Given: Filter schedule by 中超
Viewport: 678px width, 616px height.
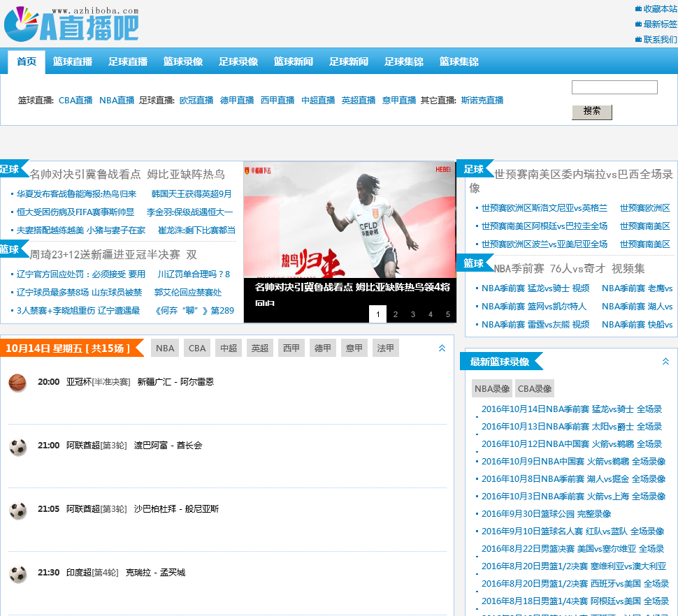Looking at the screenshot, I should point(229,349).
